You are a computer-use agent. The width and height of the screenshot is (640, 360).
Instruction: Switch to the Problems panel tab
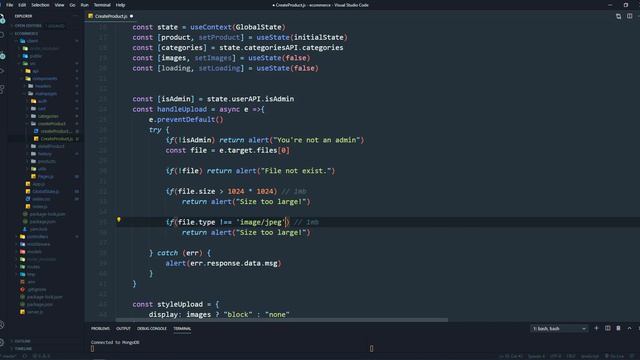pyautogui.click(x=100, y=329)
